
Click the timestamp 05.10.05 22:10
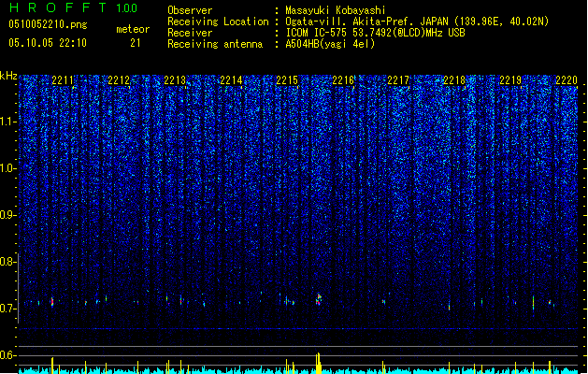[x=48, y=43]
